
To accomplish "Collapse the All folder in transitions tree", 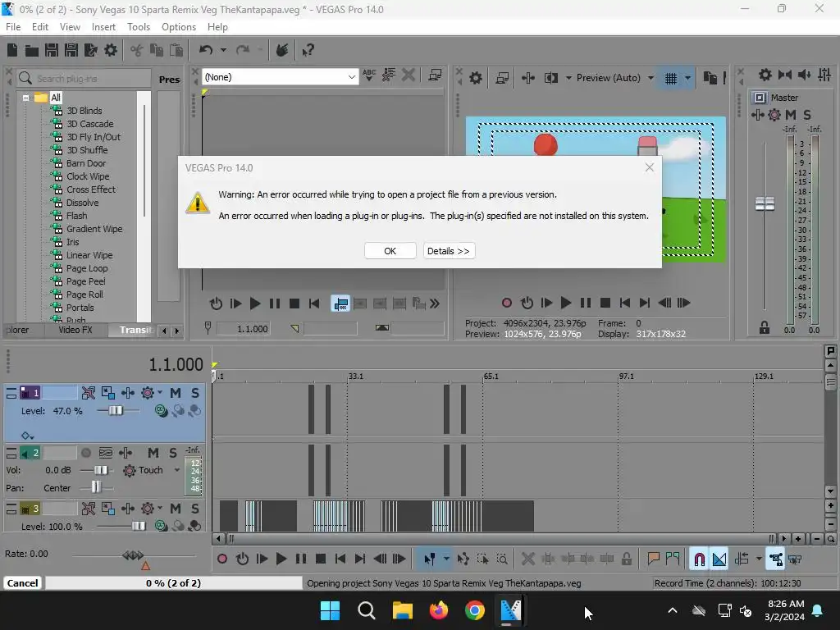I will point(25,98).
